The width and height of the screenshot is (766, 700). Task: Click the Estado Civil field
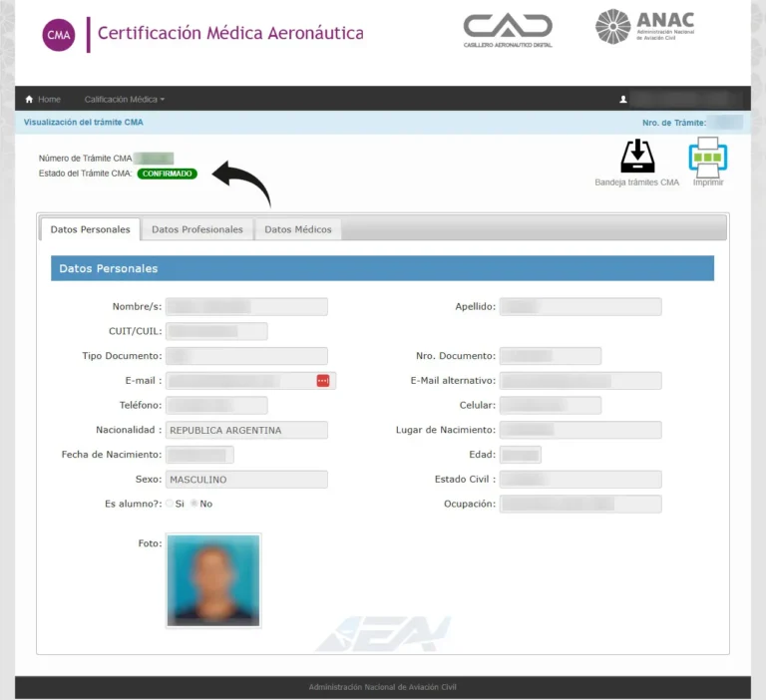tap(580, 480)
